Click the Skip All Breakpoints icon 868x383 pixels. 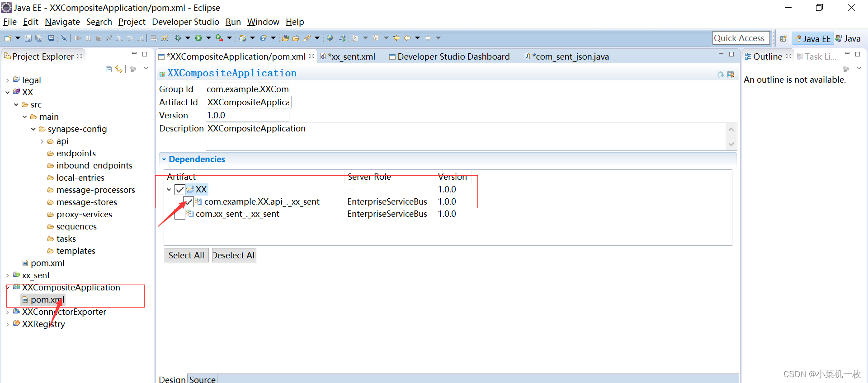(64, 38)
